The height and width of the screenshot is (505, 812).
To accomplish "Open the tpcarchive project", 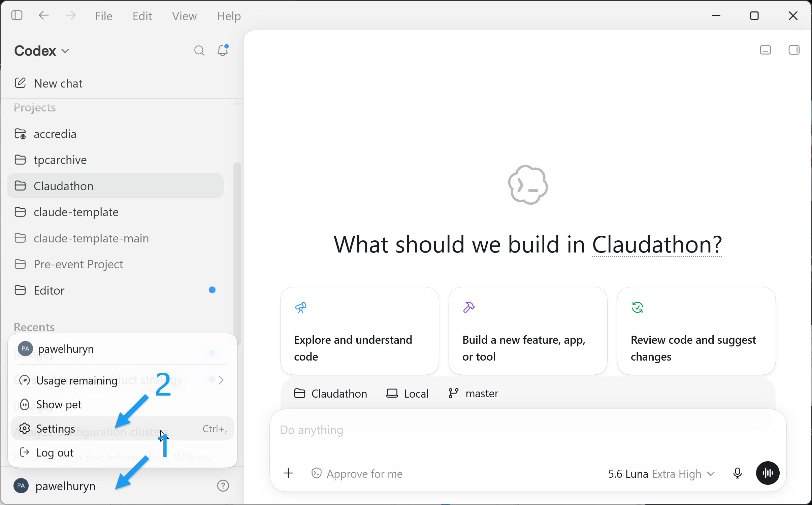I will coord(115,160).
